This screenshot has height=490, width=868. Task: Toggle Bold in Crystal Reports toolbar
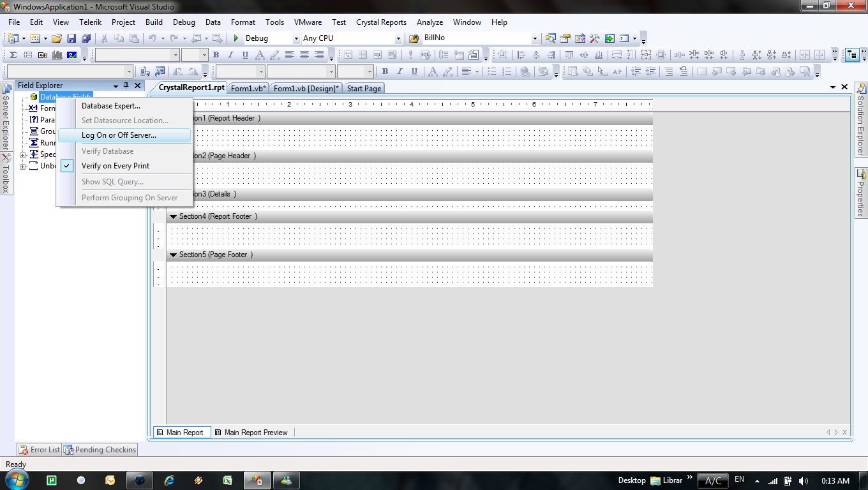click(x=216, y=55)
